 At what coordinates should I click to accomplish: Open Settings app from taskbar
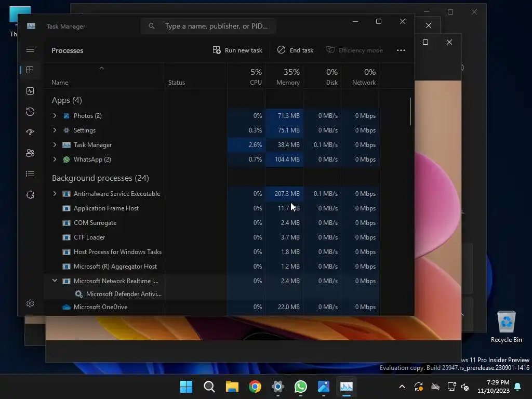[x=278, y=387]
